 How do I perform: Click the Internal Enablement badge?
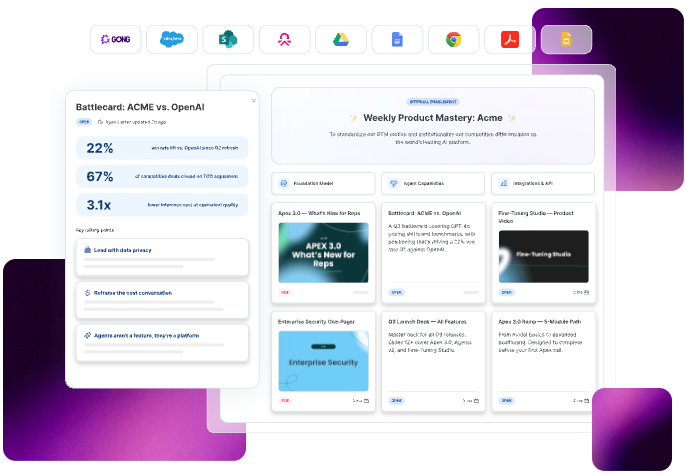click(x=433, y=102)
